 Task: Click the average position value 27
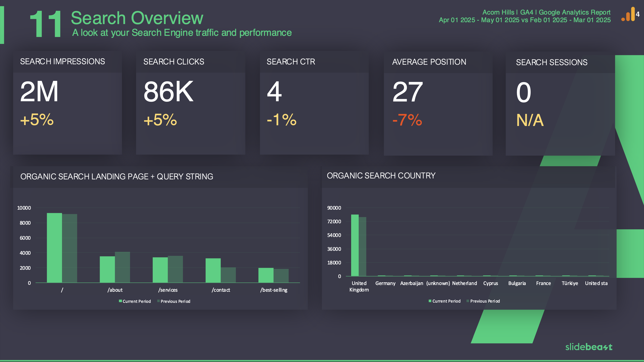pos(408,92)
